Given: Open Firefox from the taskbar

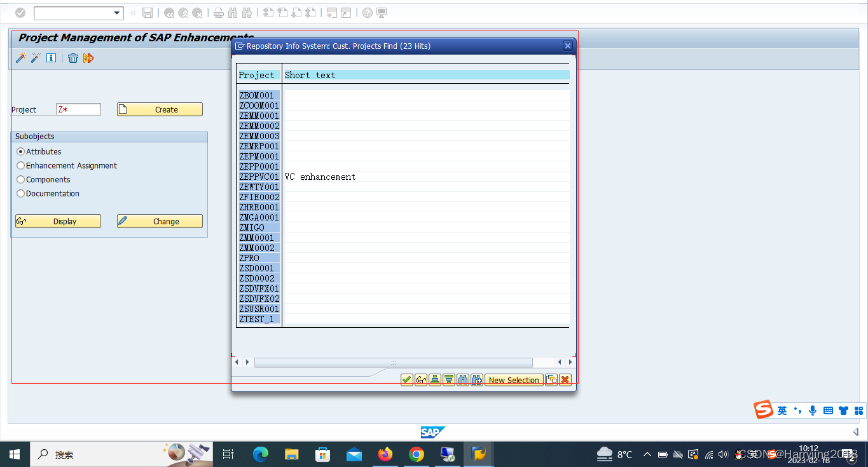Looking at the screenshot, I should pos(385,454).
